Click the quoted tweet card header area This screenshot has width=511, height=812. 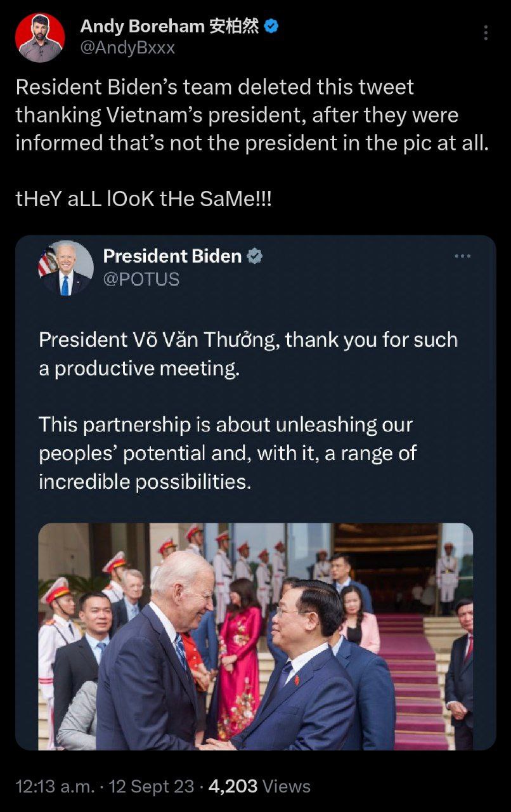point(256,268)
